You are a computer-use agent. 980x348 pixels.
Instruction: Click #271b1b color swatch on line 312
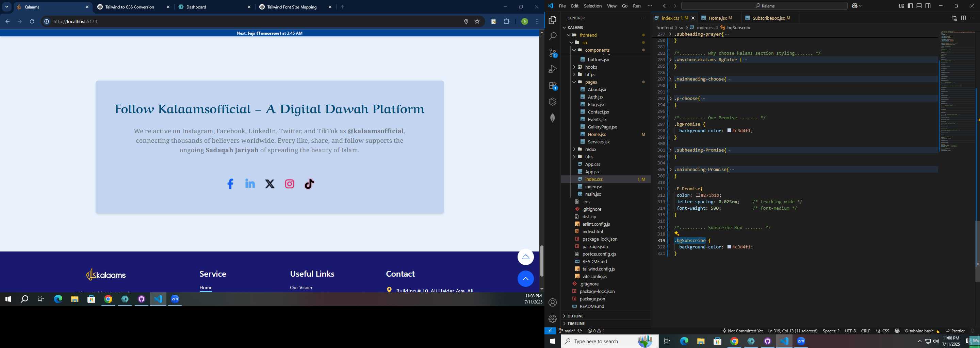tap(698, 195)
